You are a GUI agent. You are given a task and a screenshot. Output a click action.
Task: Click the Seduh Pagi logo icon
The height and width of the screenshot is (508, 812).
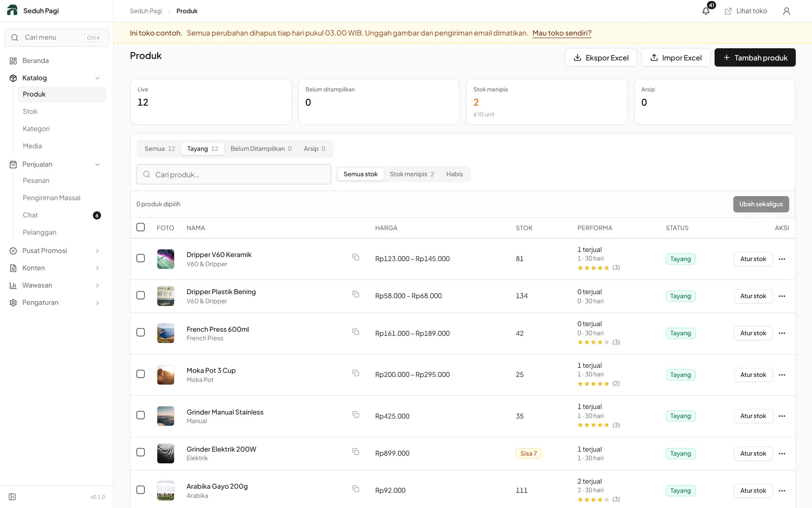tap(12, 10)
